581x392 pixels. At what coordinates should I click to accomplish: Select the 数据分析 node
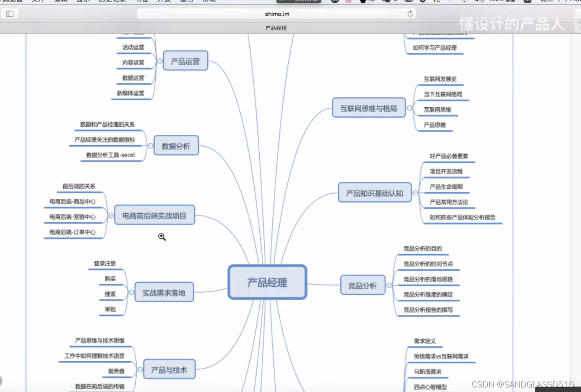tap(176, 146)
